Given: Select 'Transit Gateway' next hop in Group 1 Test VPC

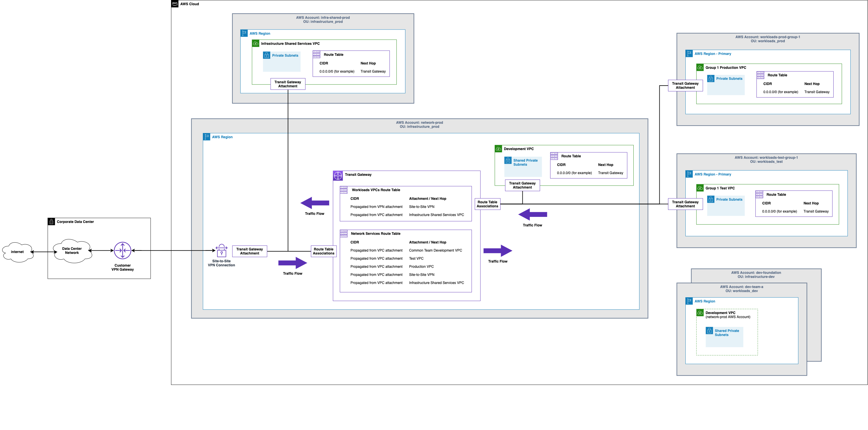Looking at the screenshot, I should (816, 211).
